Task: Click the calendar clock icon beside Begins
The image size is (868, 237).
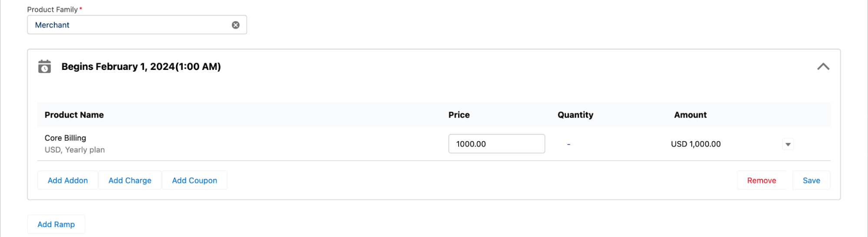Action: coord(44,66)
